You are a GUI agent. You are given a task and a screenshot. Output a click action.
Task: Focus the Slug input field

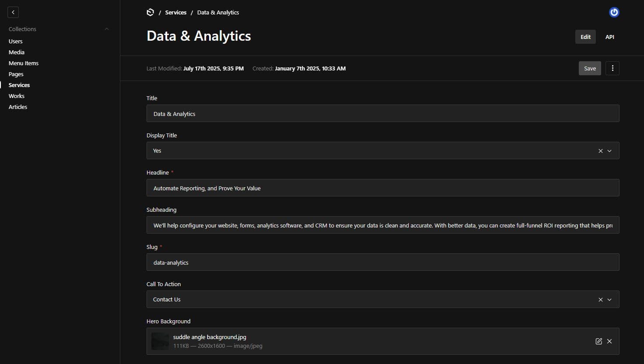pyautogui.click(x=382, y=262)
